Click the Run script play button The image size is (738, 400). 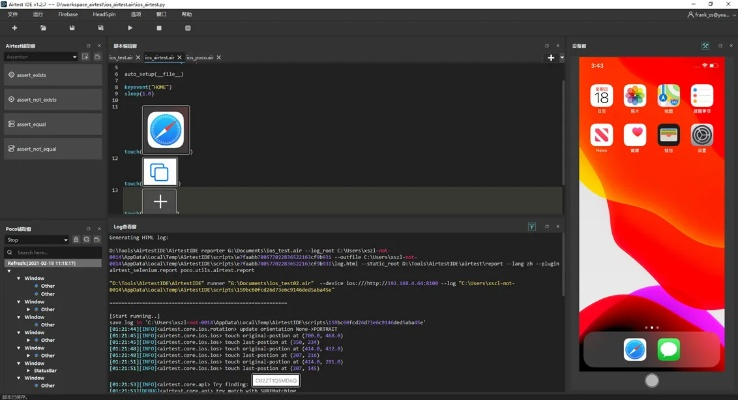tap(129, 28)
